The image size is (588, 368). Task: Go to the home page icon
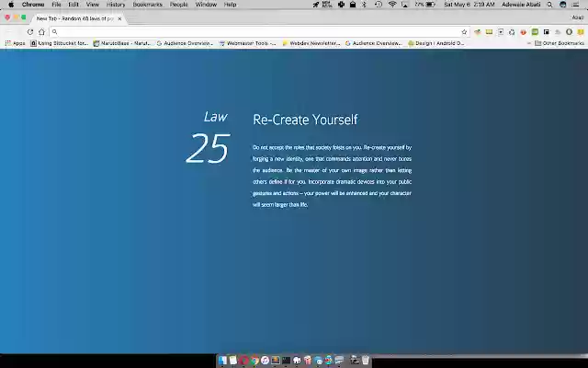[41, 32]
